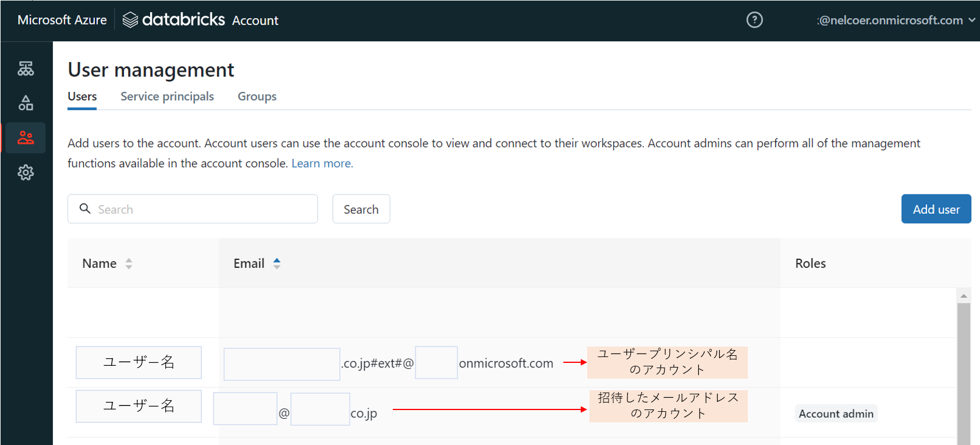The width and height of the screenshot is (980, 445).
Task: Focus the Search input field
Action: pos(204,209)
